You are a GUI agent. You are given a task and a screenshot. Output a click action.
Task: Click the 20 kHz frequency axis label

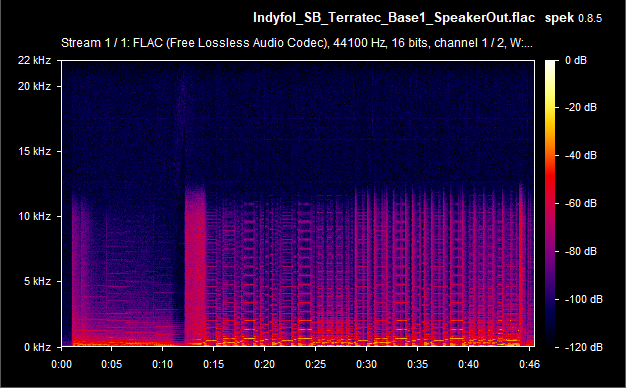(34, 86)
